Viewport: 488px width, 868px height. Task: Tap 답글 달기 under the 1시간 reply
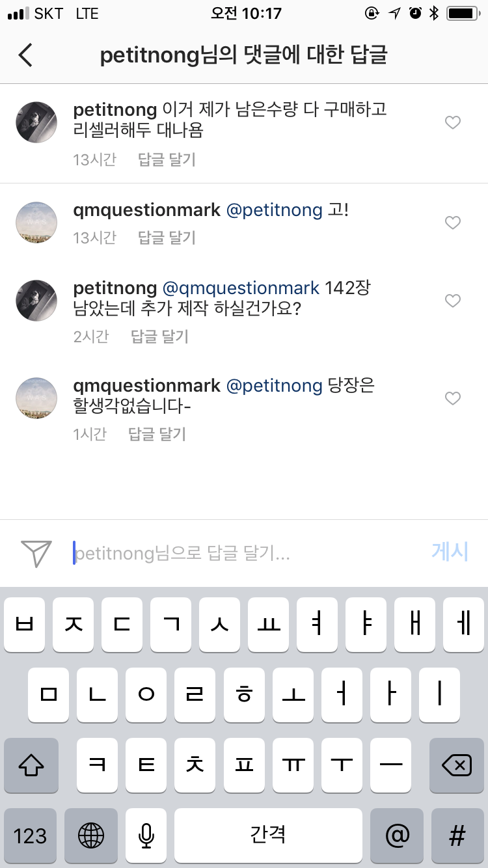[157, 434]
